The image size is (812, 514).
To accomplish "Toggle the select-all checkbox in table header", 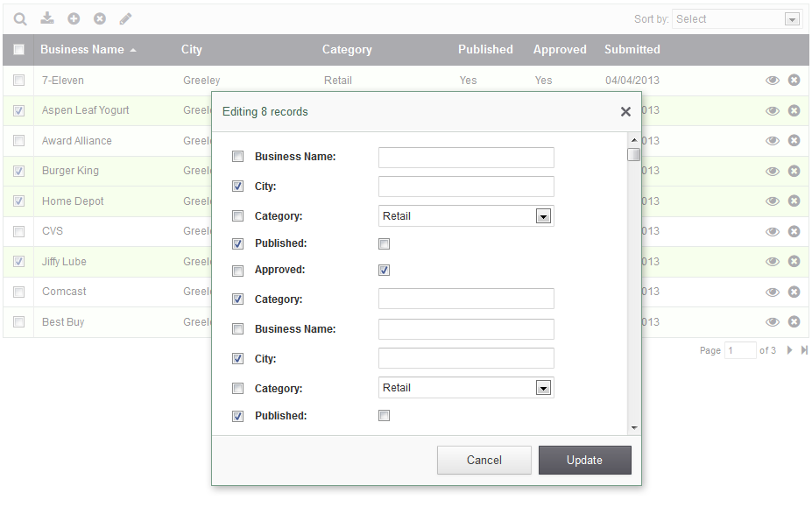I will tap(18, 50).
